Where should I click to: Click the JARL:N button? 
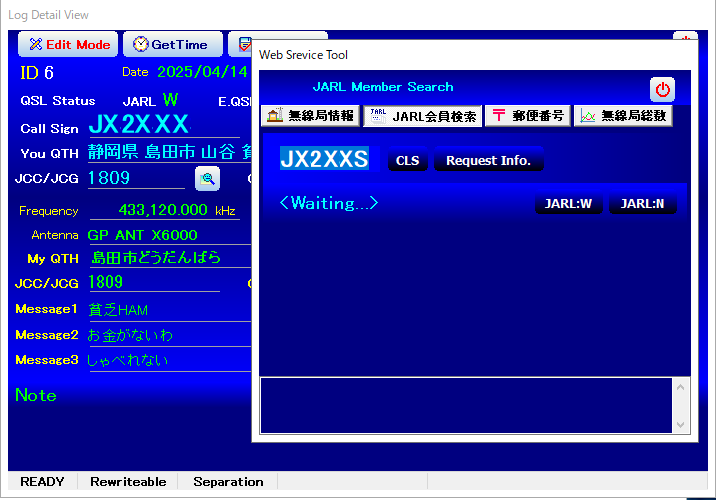click(642, 203)
